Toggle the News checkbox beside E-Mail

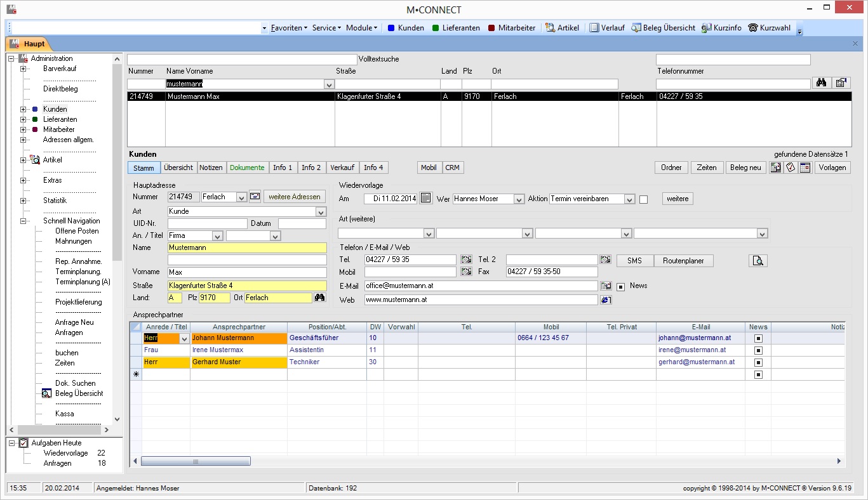pos(621,286)
